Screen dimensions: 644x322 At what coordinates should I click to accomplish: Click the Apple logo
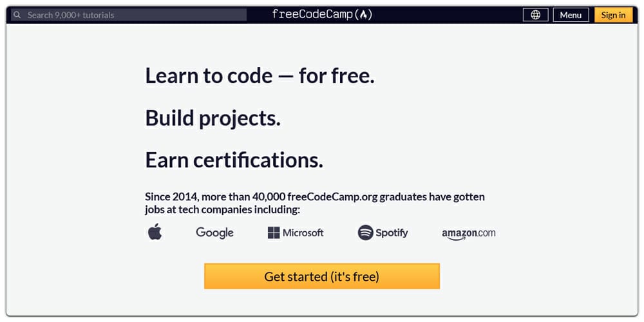(155, 232)
